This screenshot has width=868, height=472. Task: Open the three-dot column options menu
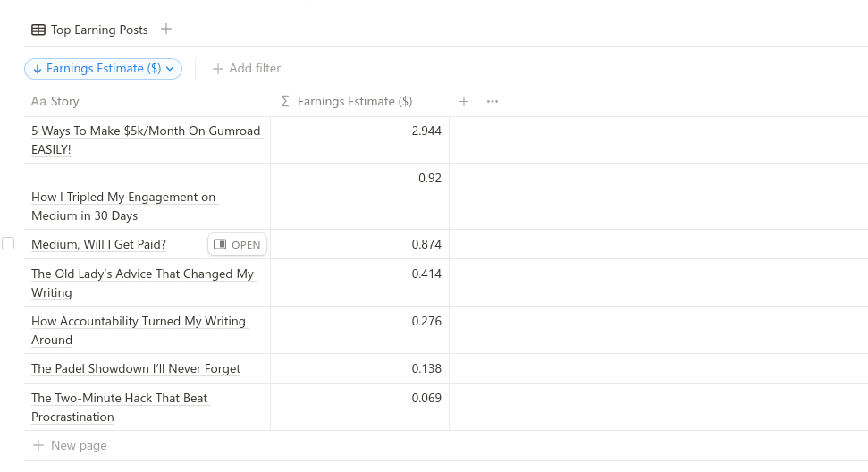point(493,102)
